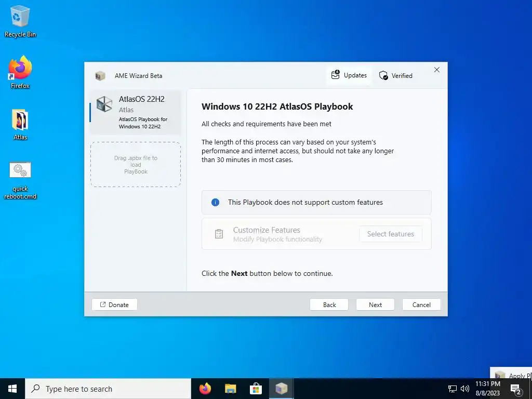
Task: Click the taskbar search box
Action: click(x=108, y=389)
